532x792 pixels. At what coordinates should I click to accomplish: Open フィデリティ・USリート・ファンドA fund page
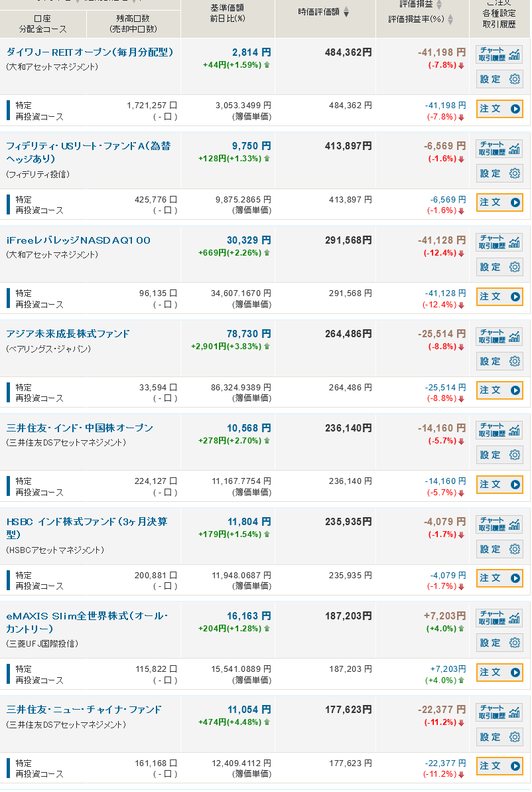point(88,152)
